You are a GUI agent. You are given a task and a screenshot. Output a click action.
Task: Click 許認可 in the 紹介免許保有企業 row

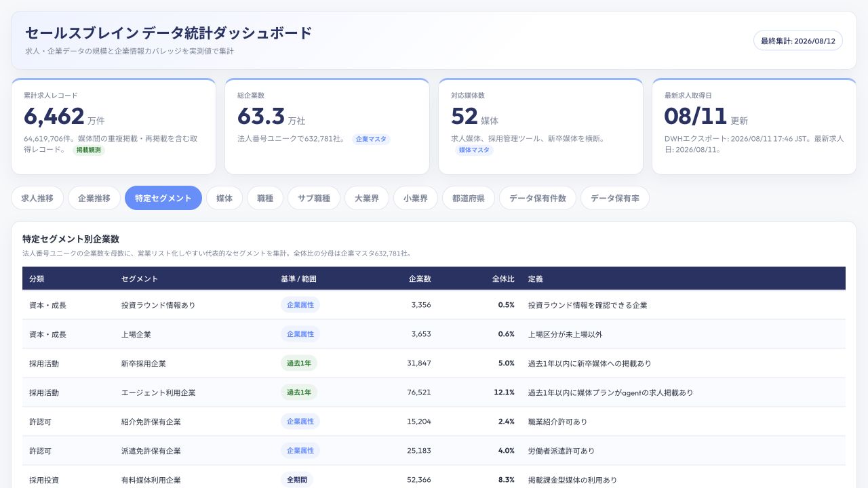[40, 422]
